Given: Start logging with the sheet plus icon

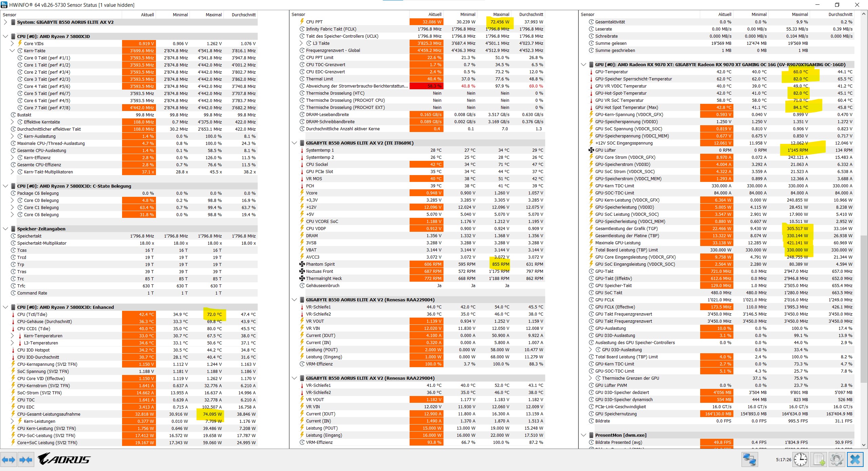Looking at the screenshot, I should (819, 460).
